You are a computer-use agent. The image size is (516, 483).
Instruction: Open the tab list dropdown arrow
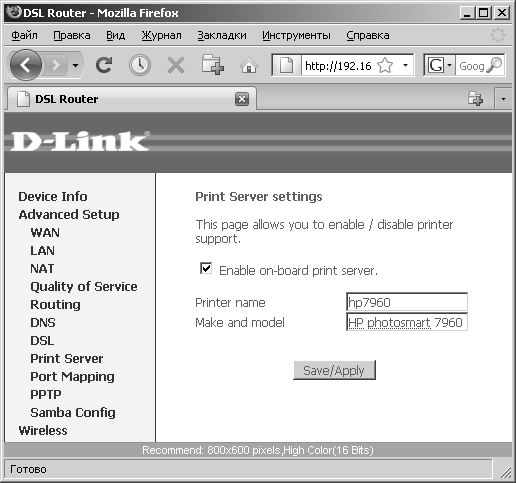pos(503,99)
